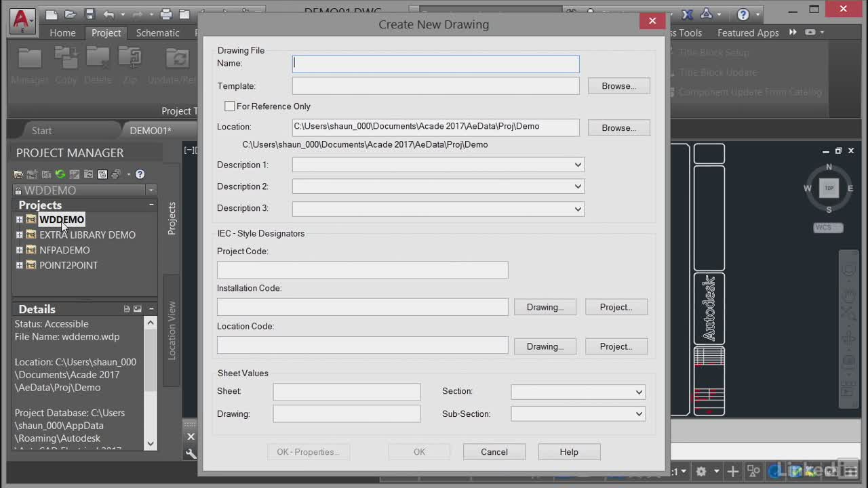
Task: Click the Save disk icon in quick access toolbar
Action: (x=90, y=14)
